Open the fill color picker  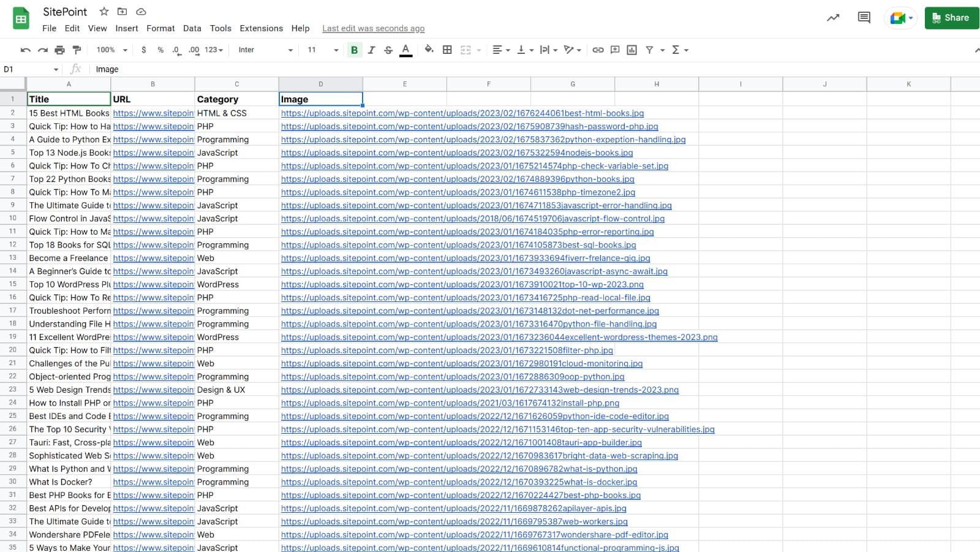429,50
